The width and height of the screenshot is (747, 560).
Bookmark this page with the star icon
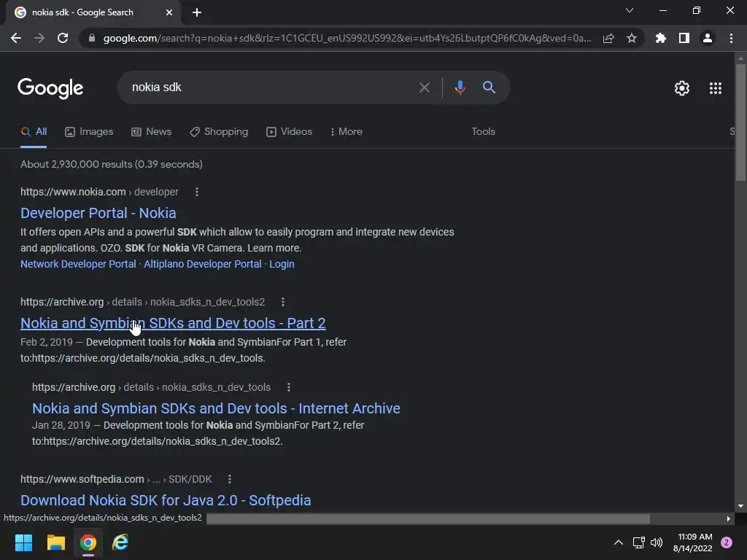632,38
